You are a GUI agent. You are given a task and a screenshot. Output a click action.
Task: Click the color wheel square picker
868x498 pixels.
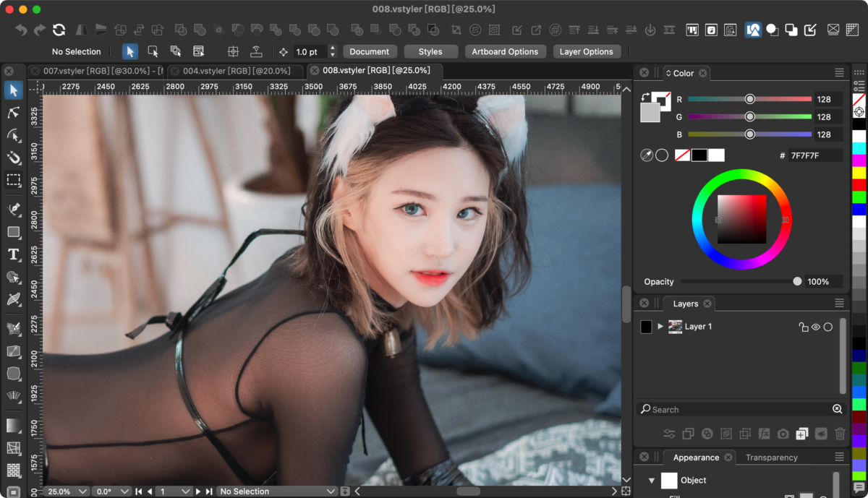tap(741, 219)
